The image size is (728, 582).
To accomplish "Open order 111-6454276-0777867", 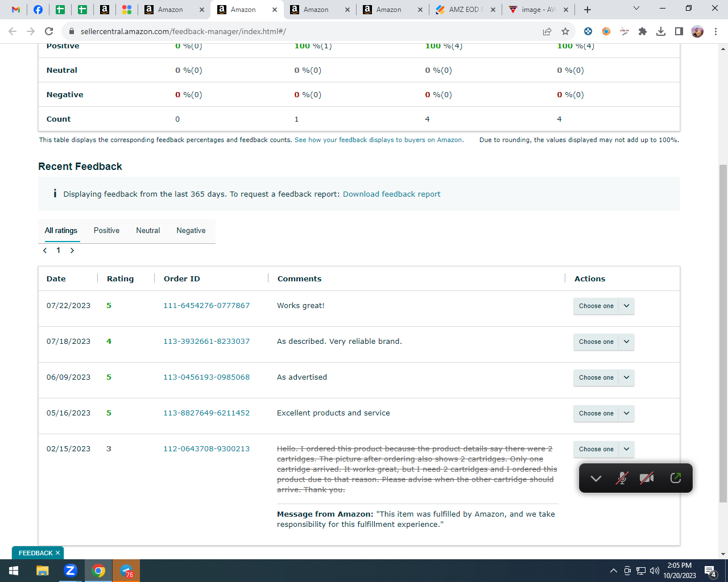I will click(x=206, y=306).
